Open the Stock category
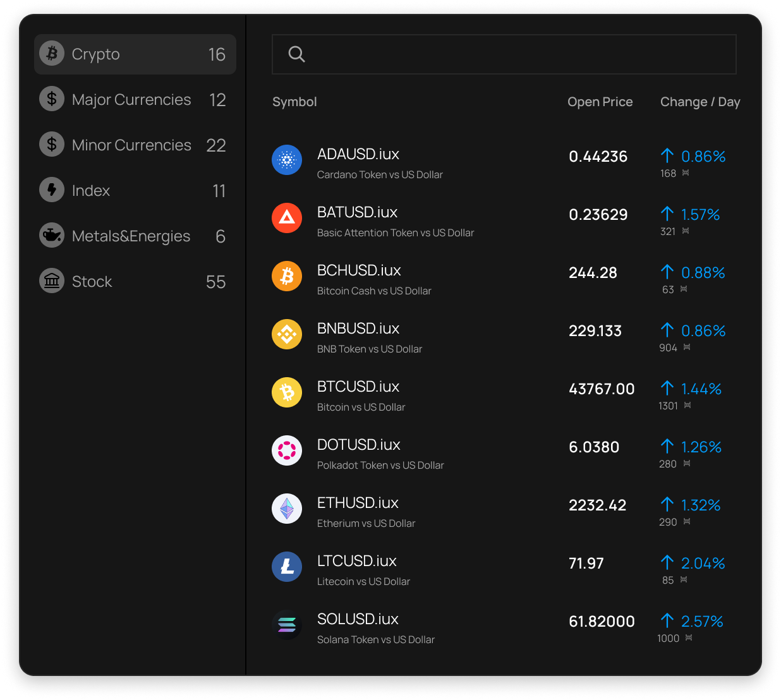The width and height of the screenshot is (781, 700). [135, 282]
